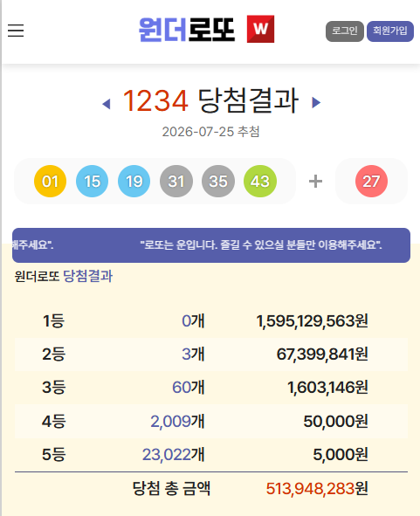Click the 3등 row label

point(53,388)
